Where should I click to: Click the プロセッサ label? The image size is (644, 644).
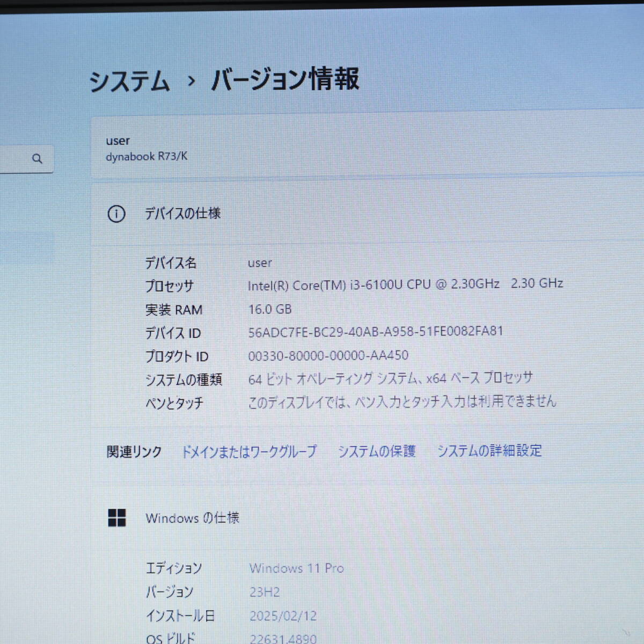point(169,287)
